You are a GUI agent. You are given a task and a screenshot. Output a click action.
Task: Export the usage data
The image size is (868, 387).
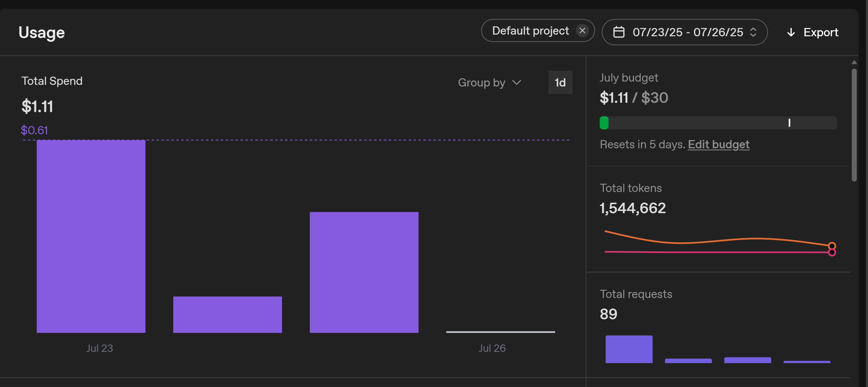(820, 32)
